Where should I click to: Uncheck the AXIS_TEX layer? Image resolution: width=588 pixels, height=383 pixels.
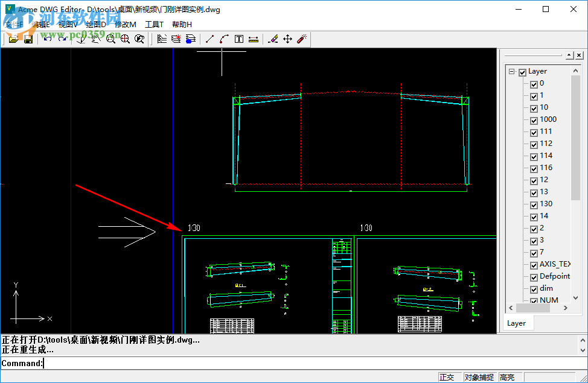click(x=534, y=264)
